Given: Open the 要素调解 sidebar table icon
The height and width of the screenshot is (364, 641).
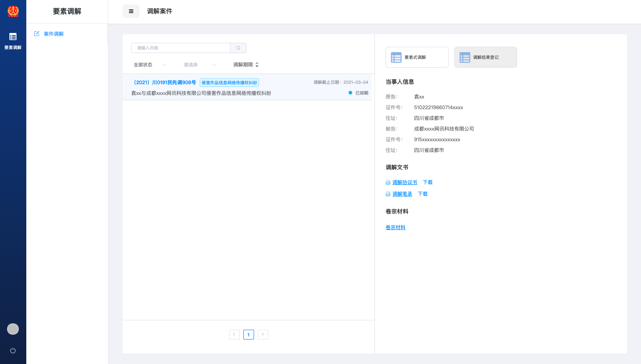Looking at the screenshot, I should (x=13, y=37).
